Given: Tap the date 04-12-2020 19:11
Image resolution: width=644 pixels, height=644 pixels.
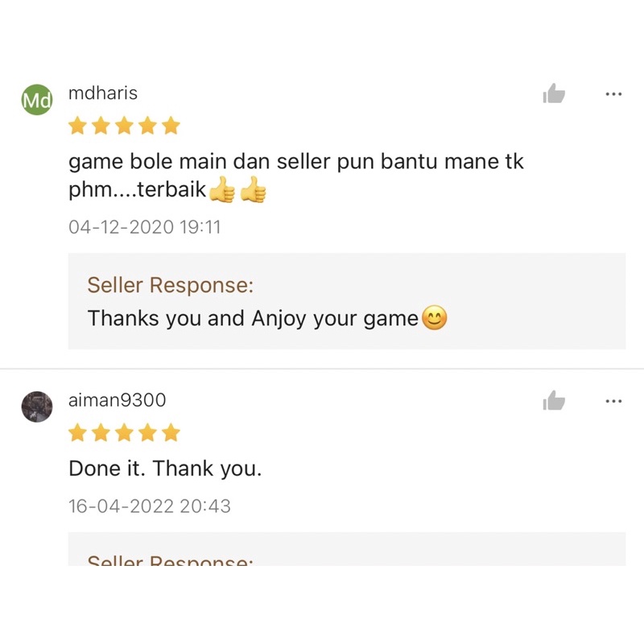Looking at the screenshot, I should [x=145, y=227].
